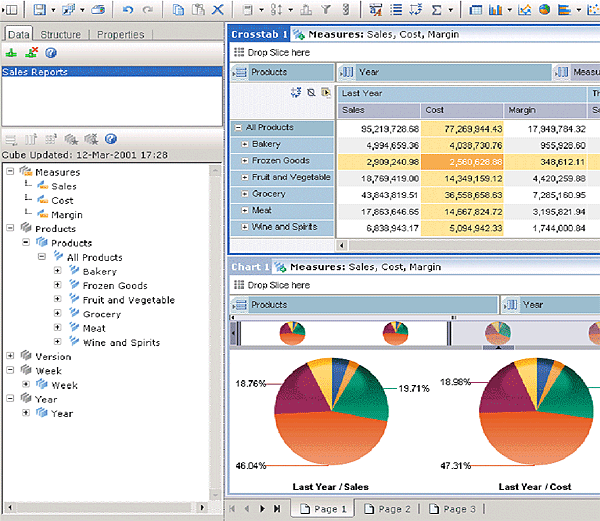Click the Undo arrow icon
This screenshot has height=521, width=600.
click(128, 9)
